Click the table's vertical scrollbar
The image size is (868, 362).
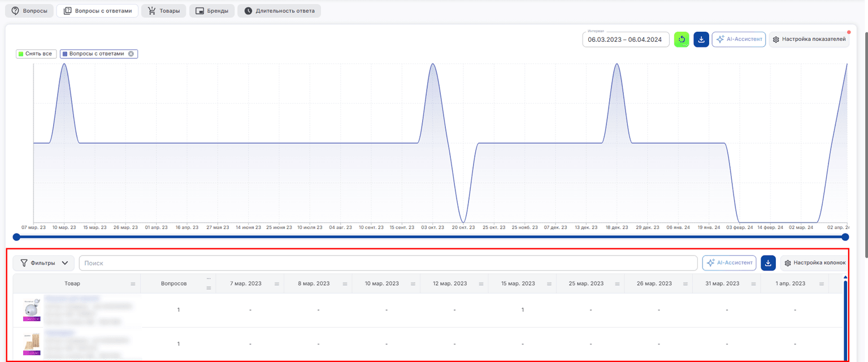(x=845, y=320)
